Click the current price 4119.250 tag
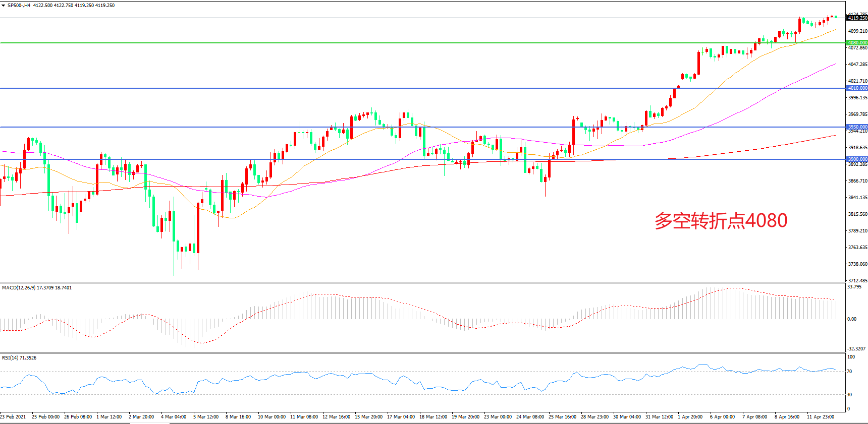 click(x=857, y=18)
